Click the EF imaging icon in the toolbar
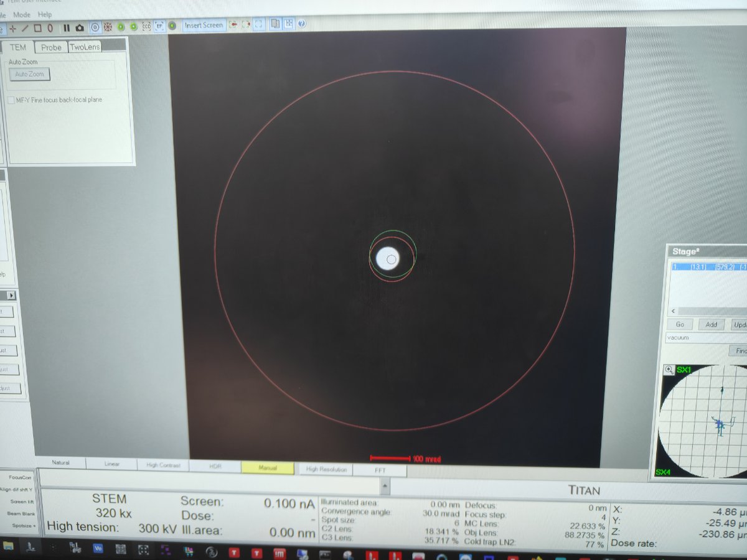 click(160, 27)
